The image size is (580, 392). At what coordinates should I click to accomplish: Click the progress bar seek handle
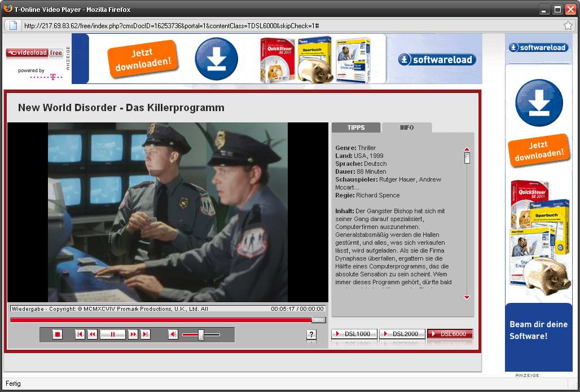tap(319, 320)
